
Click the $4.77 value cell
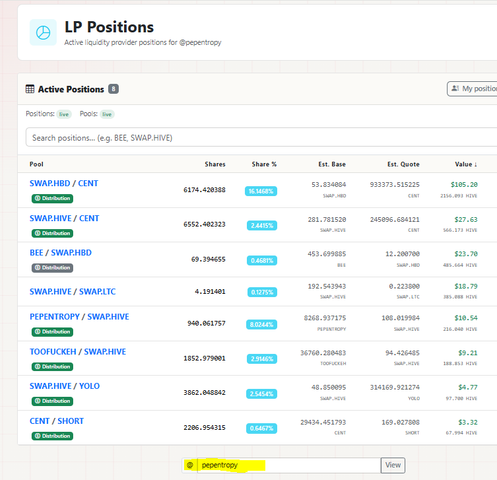[x=468, y=387]
